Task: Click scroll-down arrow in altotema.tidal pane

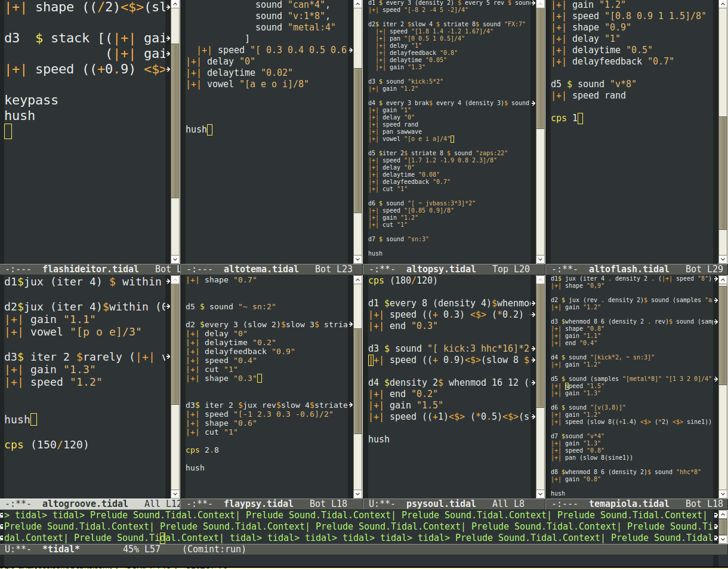Action: pos(357,259)
